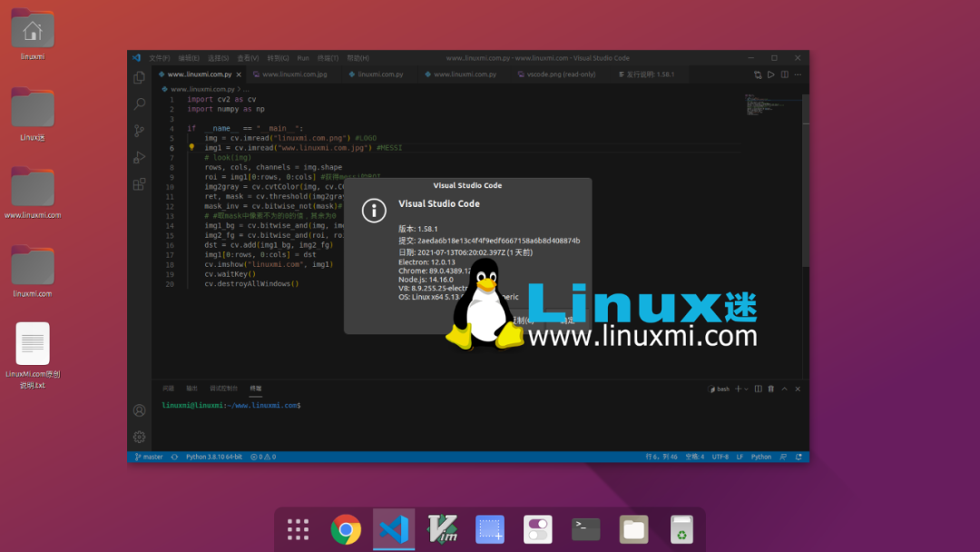Maximize terminal panel with chevron up
Image resolution: width=980 pixels, height=552 pixels.
(784, 389)
